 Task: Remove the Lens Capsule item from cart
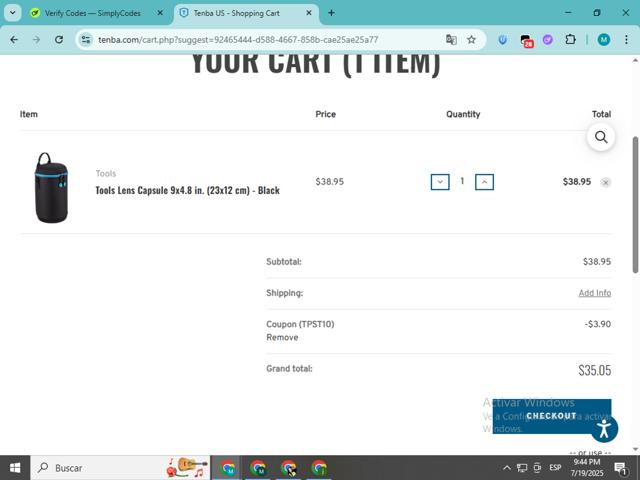pos(606,182)
